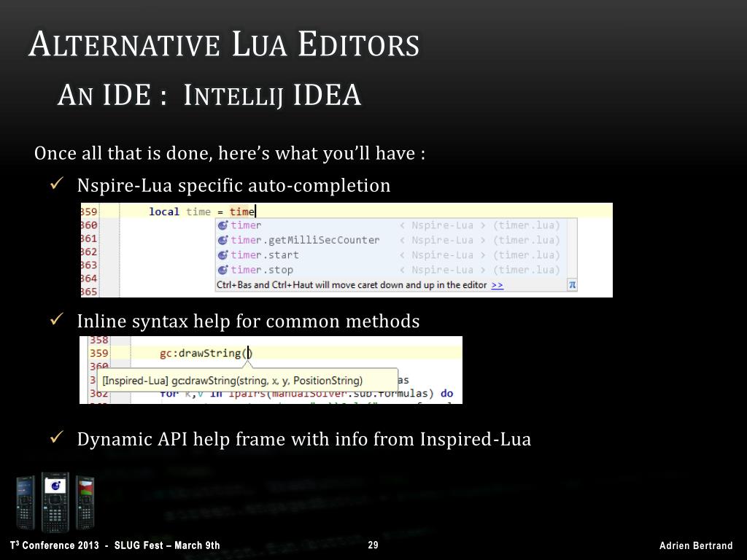Viewport: 747px width, 560px height.
Task: Click the 'for k,v in ipairs' code line
Action: (306, 393)
